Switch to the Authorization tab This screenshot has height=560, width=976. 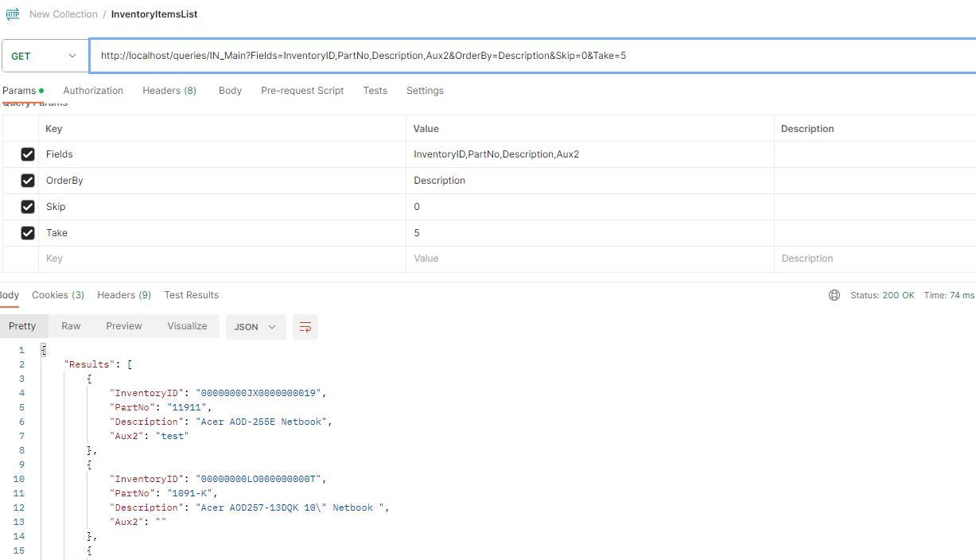tap(93, 91)
